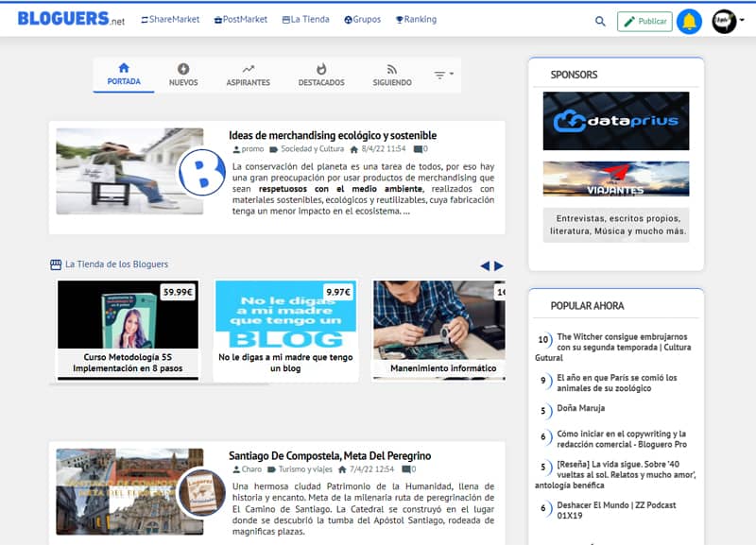
Task: Switch to the Destacados tab
Action: click(x=321, y=76)
